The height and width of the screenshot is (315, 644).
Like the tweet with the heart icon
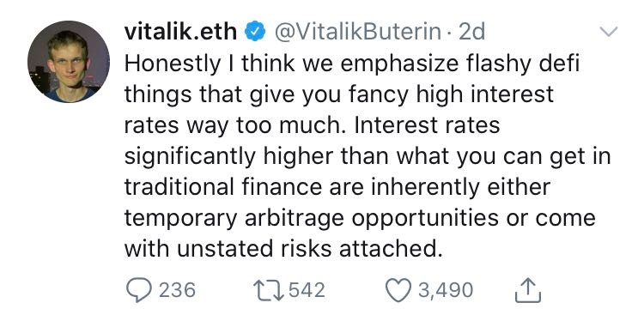pyautogui.click(x=398, y=289)
